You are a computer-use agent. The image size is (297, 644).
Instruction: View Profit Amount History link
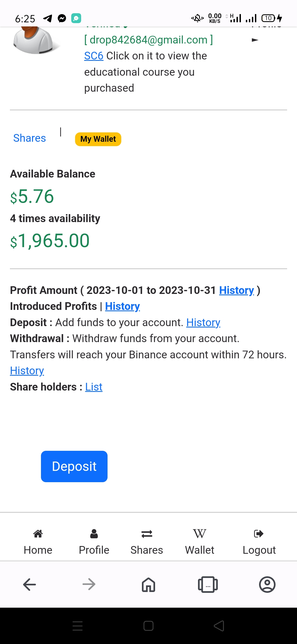(x=237, y=290)
